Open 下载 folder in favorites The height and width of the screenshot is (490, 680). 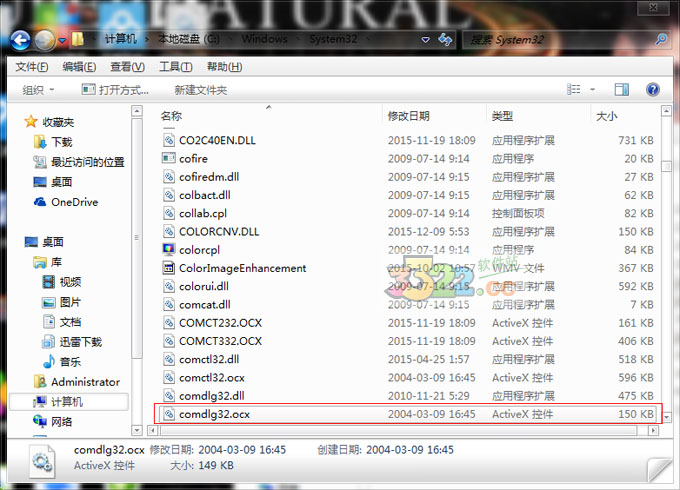[x=52, y=142]
